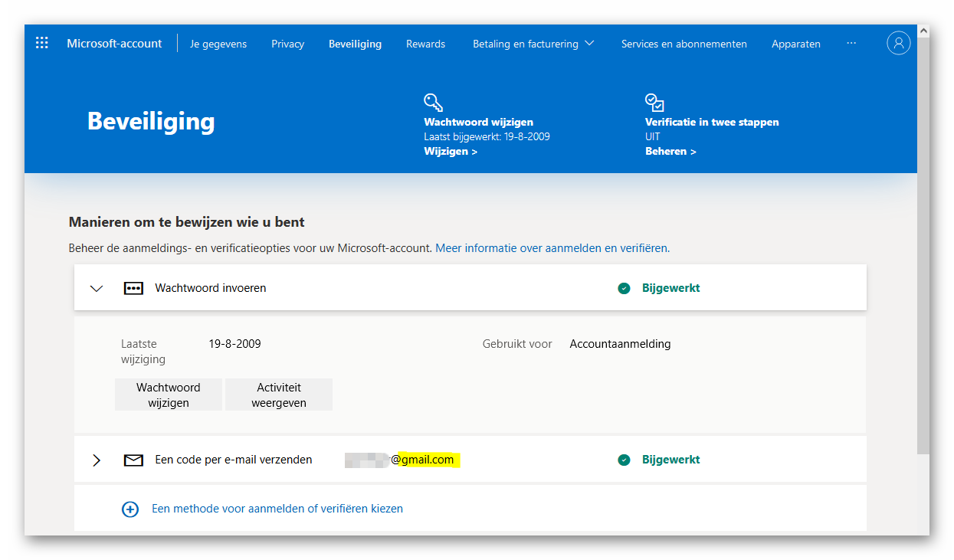Click the plus circle icon to add method
This screenshot has width=954, height=560.
(130, 509)
